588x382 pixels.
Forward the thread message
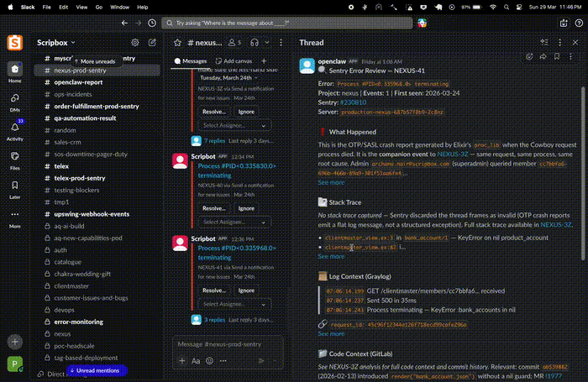pos(543,56)
